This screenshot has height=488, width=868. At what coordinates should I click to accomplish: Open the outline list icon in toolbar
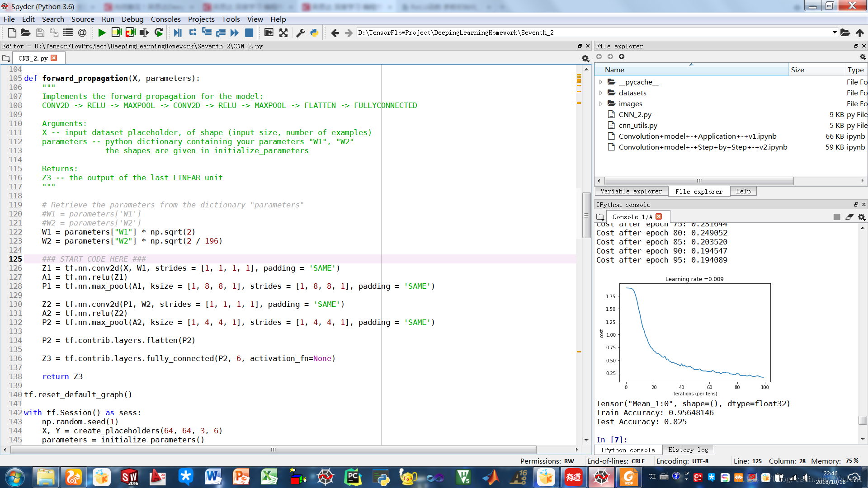point(68,33)
